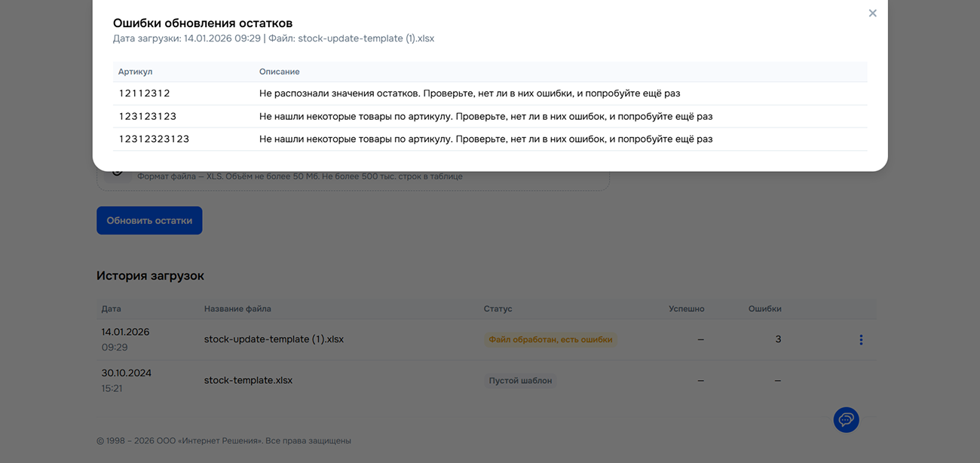Select article 123123123 in errors table
Image resolution: width=980 pixels, height=463 pixels.
148,117
